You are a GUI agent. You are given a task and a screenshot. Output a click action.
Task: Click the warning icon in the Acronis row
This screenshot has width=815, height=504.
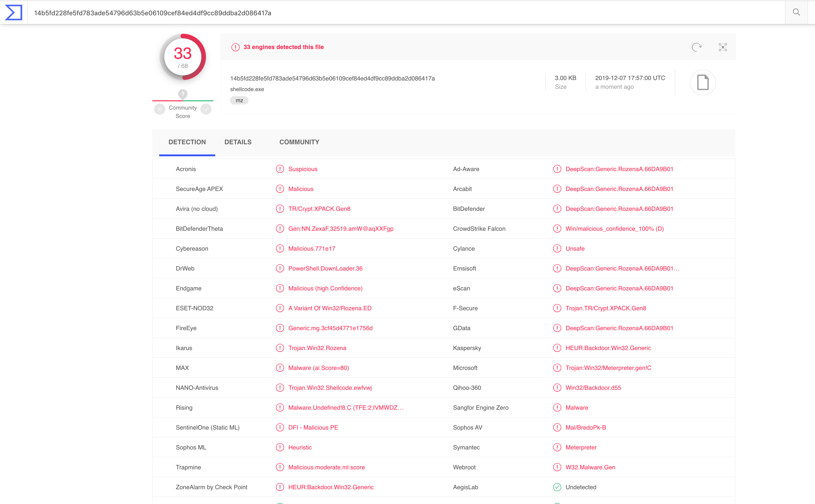pyautogui.click(x=280, y=169)
